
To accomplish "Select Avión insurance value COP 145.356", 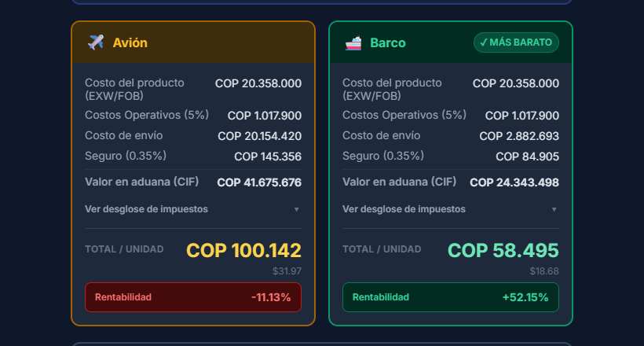I will click(268, 156).
